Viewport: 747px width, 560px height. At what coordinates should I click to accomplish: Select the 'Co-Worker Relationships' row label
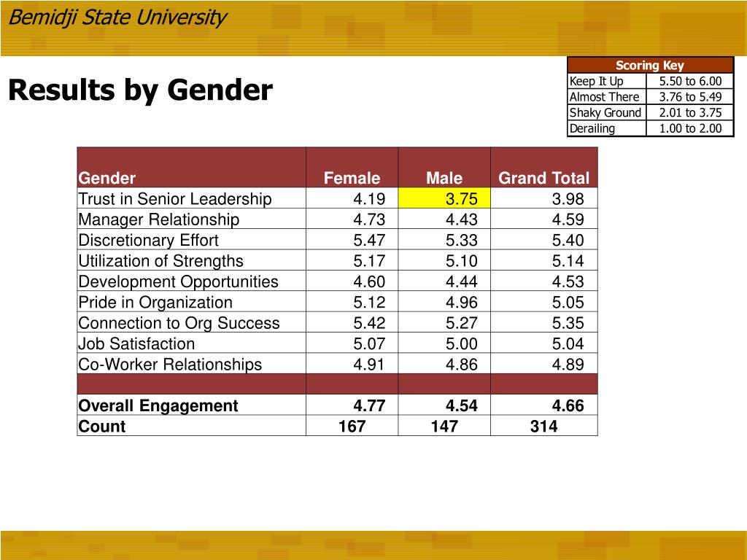tap(170, 365)
